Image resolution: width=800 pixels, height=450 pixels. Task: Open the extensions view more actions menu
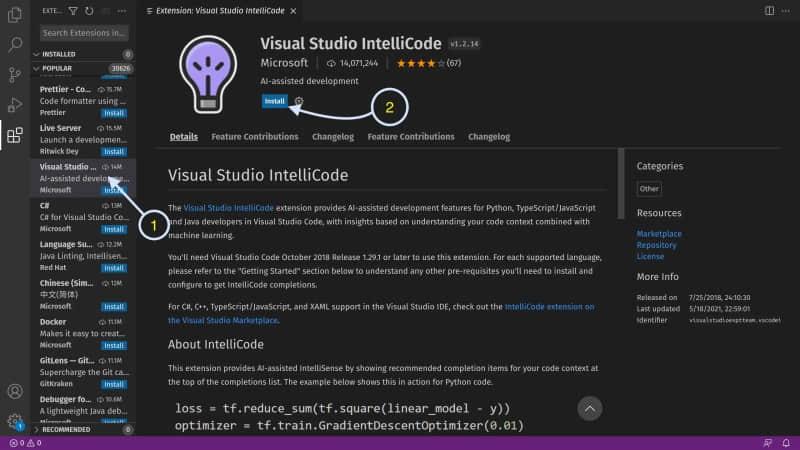point(122,11)
